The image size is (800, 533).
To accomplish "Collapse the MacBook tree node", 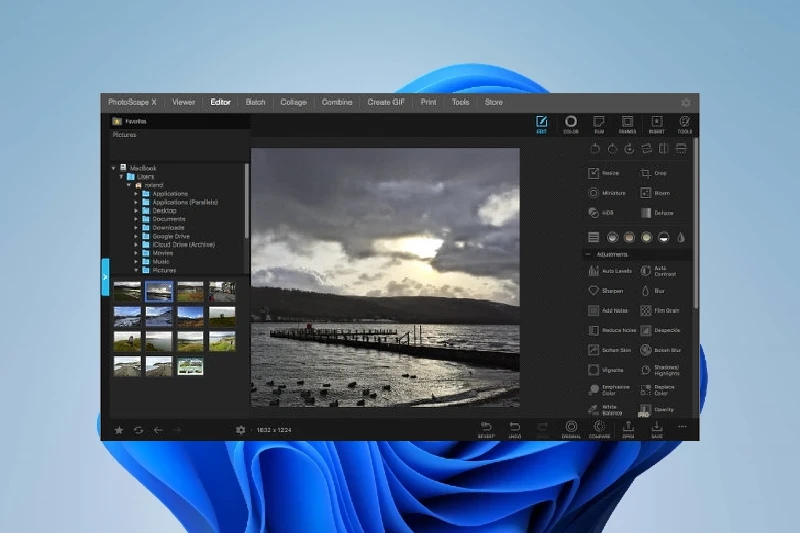I will click(113, 168).
